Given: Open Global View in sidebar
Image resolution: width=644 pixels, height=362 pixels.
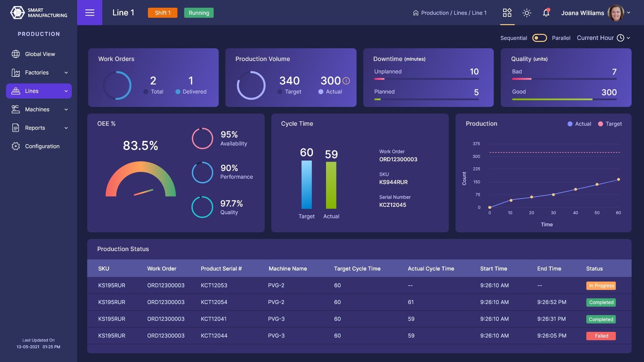Looking at the screenshot, I should [x=39, y=54].
